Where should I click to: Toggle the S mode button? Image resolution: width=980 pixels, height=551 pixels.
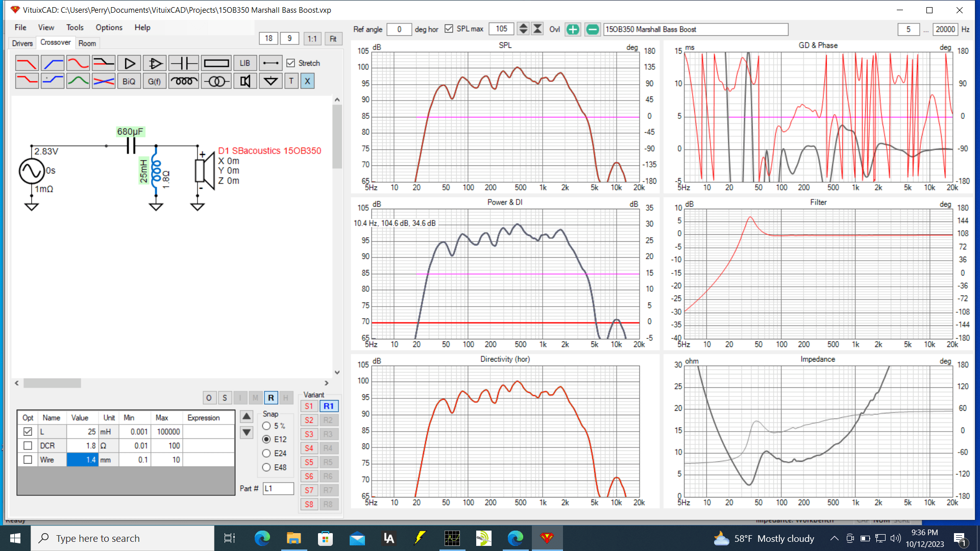[225, 398]
